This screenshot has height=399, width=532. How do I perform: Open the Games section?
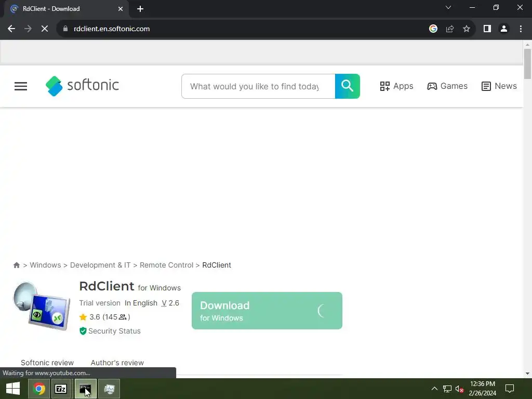447,86
